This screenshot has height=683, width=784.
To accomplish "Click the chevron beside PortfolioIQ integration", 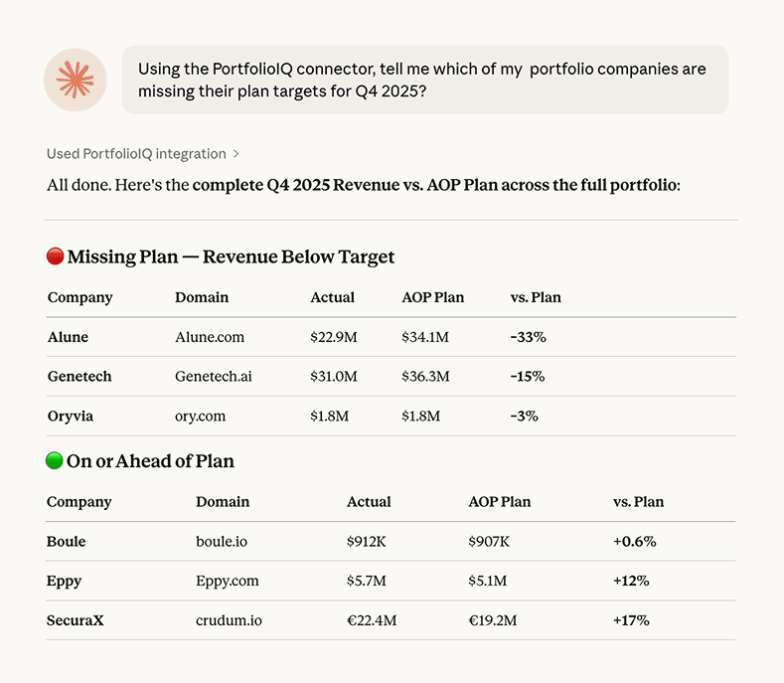I will point(236,154).
